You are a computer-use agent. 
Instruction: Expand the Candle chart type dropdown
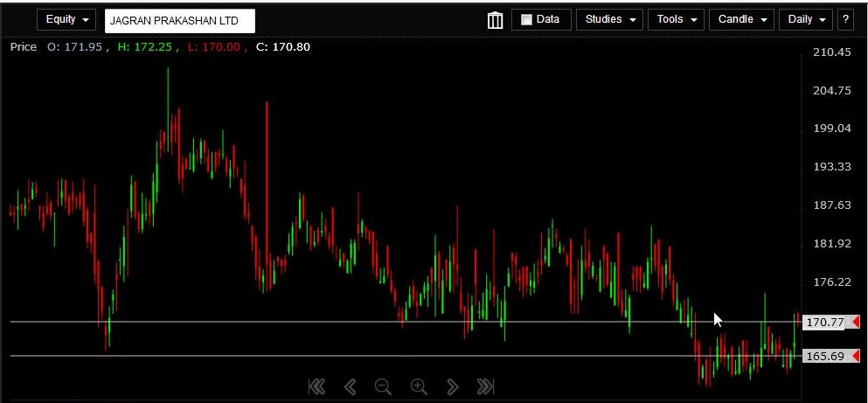(x=741, y=20)
